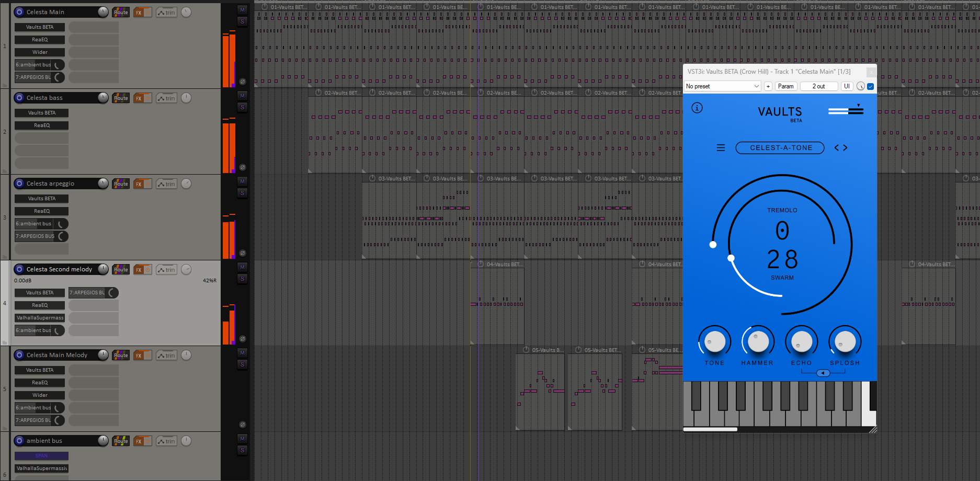Open ValhallaSupermassive on Celesta Second melody
This screenshot has height=481, width=980.
(40, 318)
